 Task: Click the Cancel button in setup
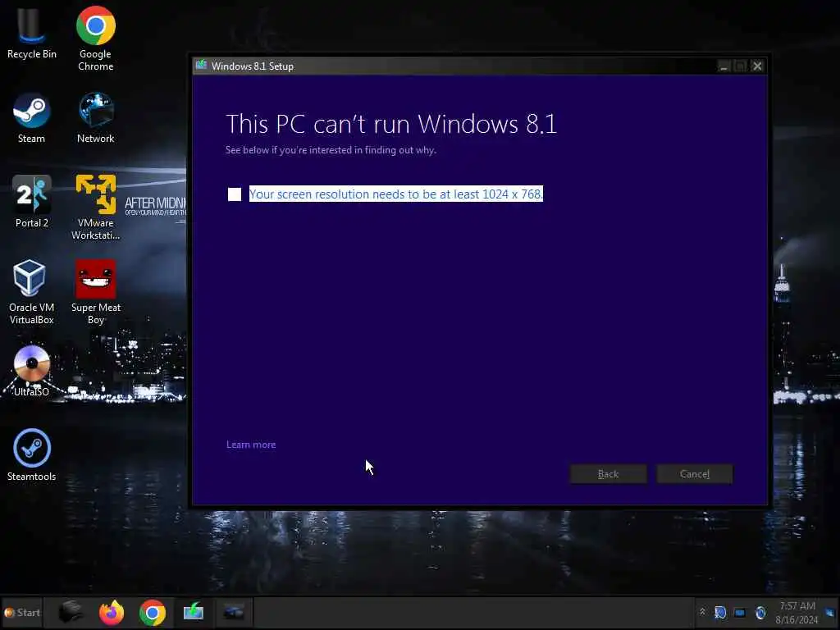(x=695, y=474)
